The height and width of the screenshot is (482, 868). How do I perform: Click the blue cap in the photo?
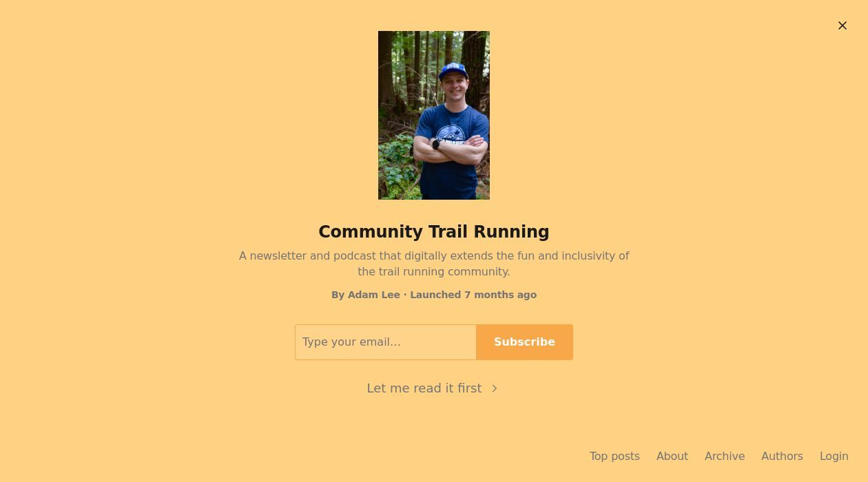[x=453, y=70]
